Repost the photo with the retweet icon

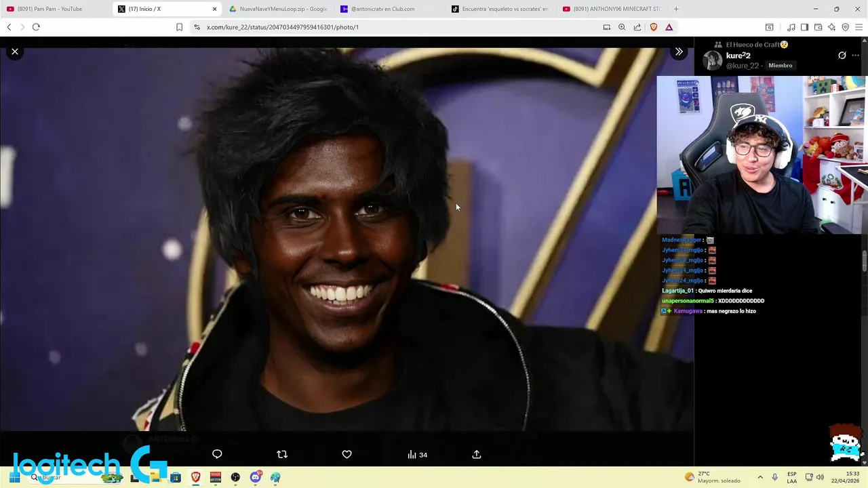[x=282, y=454]
